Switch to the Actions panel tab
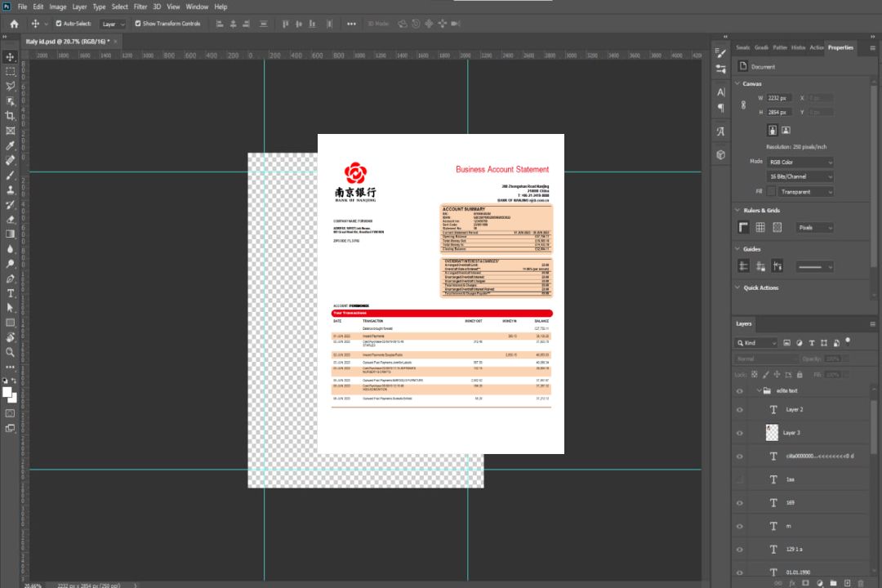 click(x=816, y=48)
